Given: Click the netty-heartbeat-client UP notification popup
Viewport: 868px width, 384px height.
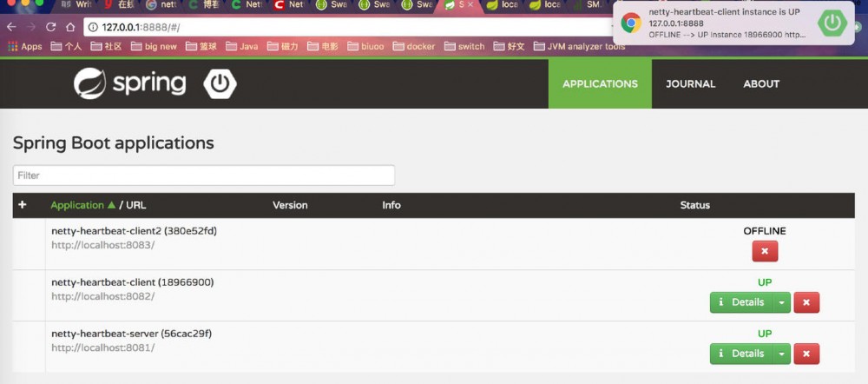Looking at the screenshot, I should click(734, 23).
